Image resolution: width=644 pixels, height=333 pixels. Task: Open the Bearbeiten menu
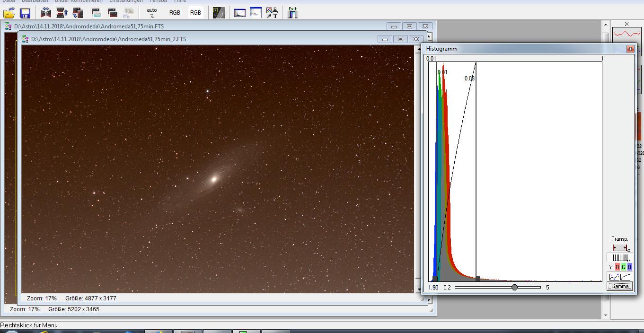[x=35, y=1]
